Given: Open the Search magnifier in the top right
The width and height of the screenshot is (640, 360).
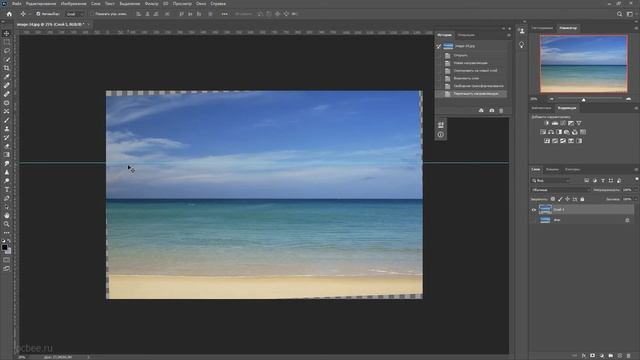Looking at the screenshot, I should click(x=619, y=14).
